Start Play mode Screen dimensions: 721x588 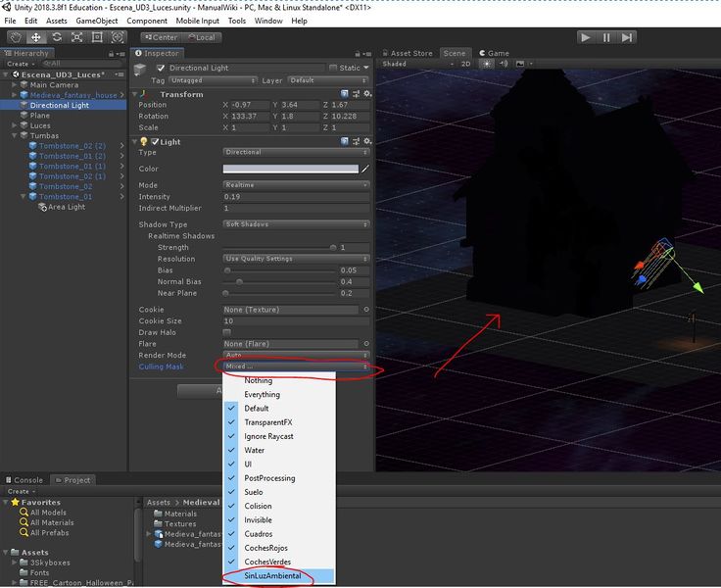[x=586, y=37]
